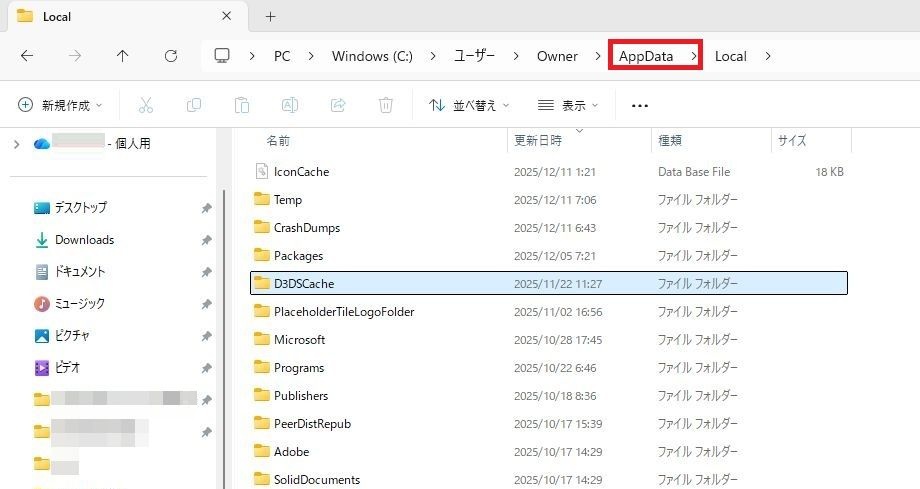Click the Delete trash can icon
920x489 pixels.
click(386, 105)
